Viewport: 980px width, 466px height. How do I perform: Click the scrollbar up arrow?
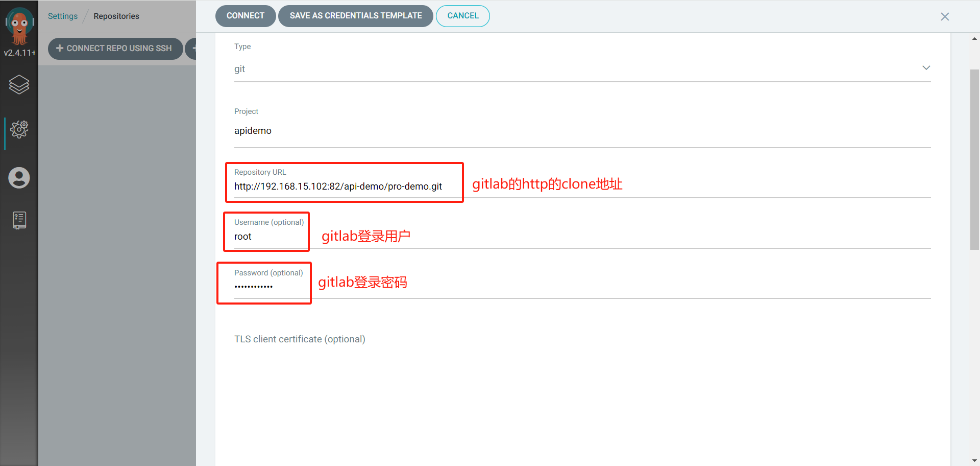[974, 38]
